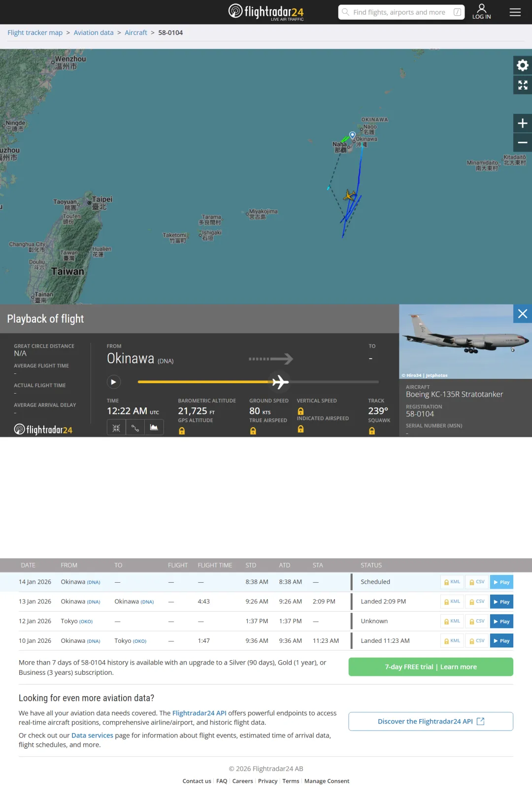Download KML for 12 Jan 2026 flight
This screenshot has height=800, width=532.
click(452, 621)
